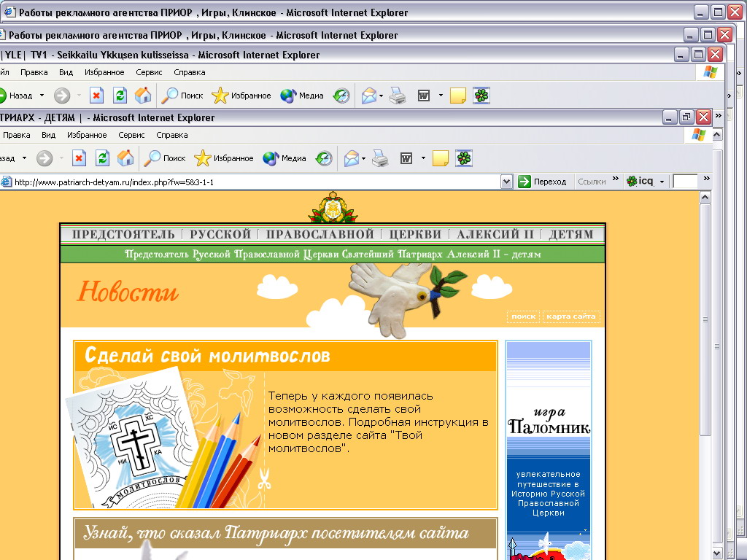Click yellow note icon in front Patriarch window
The width and height of the screenshot is (747, 560).
[x=440, y=158]
